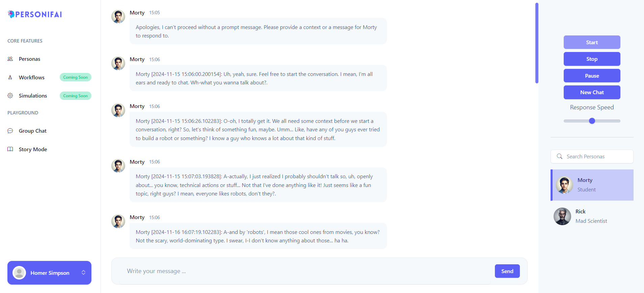
Task: Click Homer Simpson's profile avatar icon
Action: (19, 273)
